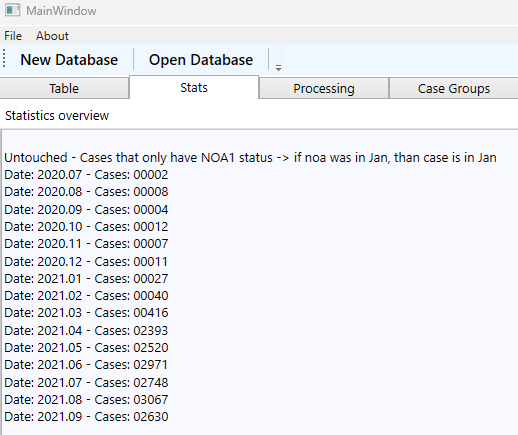Click the MainWindow application icon

[x=13, y=10]
